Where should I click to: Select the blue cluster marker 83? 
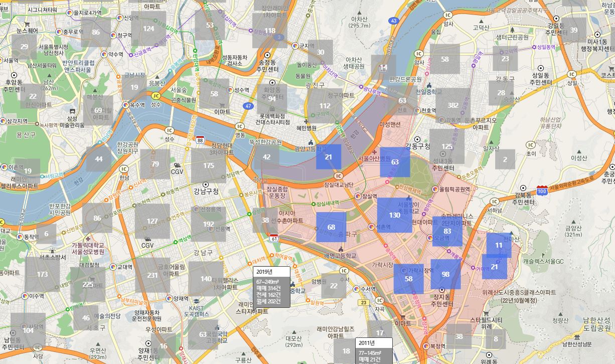[x=447, y=231]
